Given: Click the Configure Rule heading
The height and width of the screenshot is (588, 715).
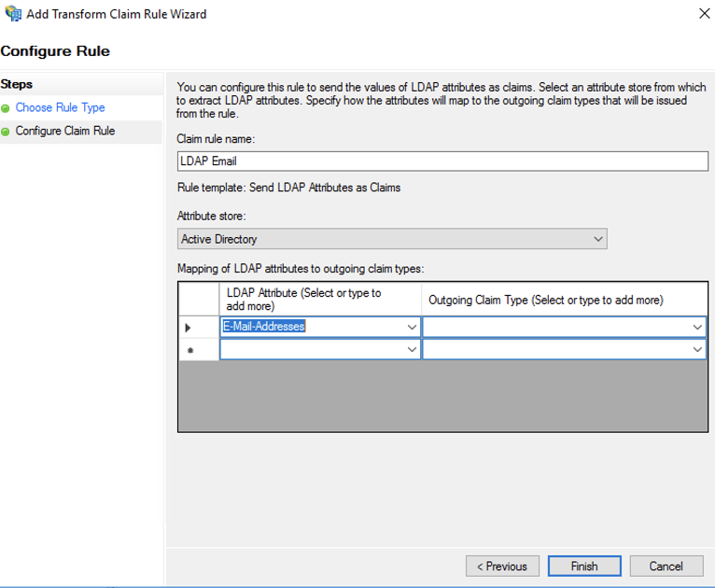Looking at the screenshot, I should pyautogui.click(x=55, y=51).
